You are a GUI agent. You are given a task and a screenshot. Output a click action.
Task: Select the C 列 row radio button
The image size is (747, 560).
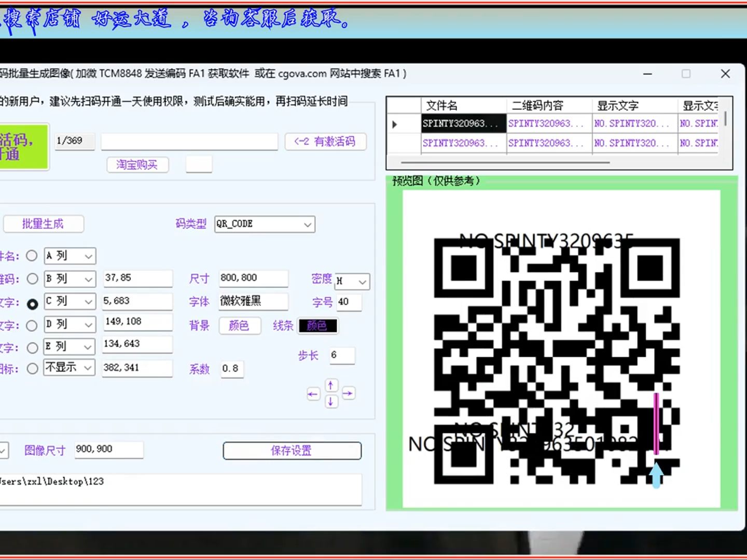coord(32,304)
